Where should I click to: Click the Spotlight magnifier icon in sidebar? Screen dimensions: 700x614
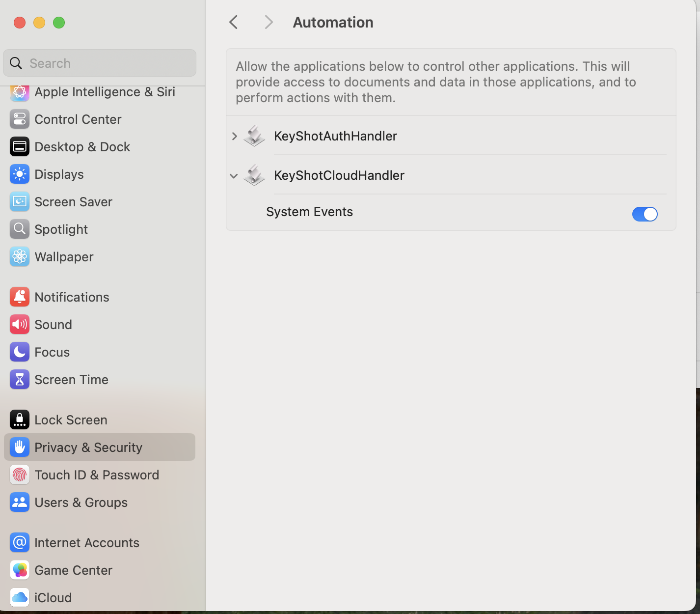click(20, 229)
